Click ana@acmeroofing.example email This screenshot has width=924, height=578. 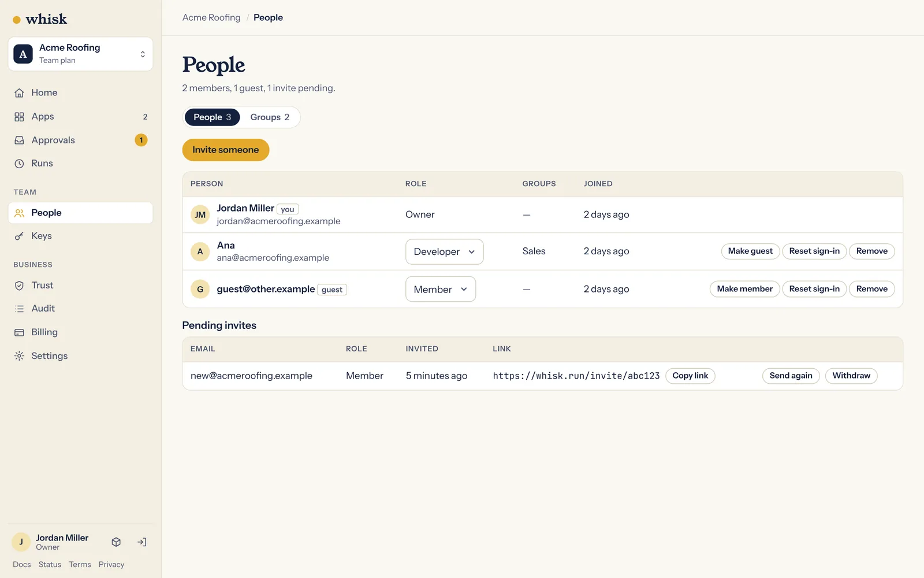click(273, 258)
